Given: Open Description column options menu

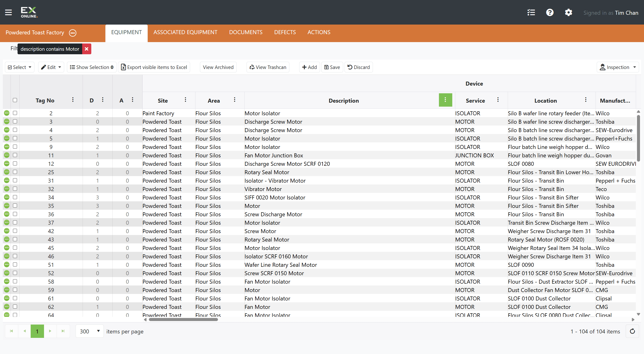Looking at the screenshot, I should pos(445,100).
